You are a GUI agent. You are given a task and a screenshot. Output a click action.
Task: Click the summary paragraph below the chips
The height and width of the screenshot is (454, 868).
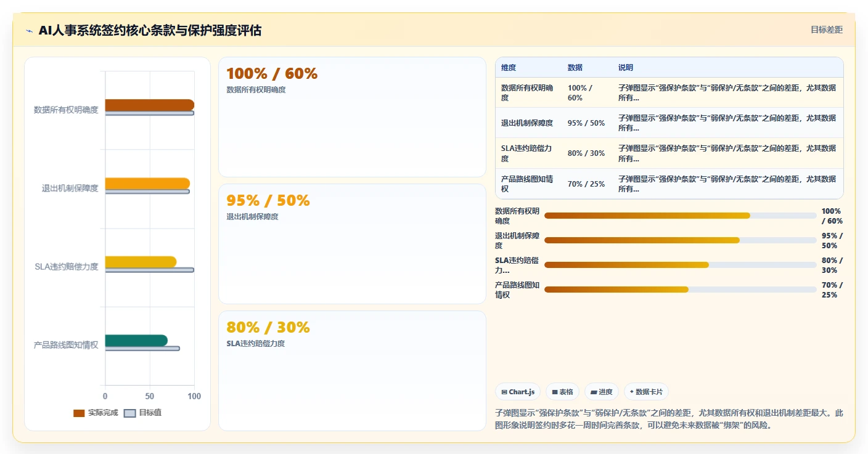click(669, 419)
